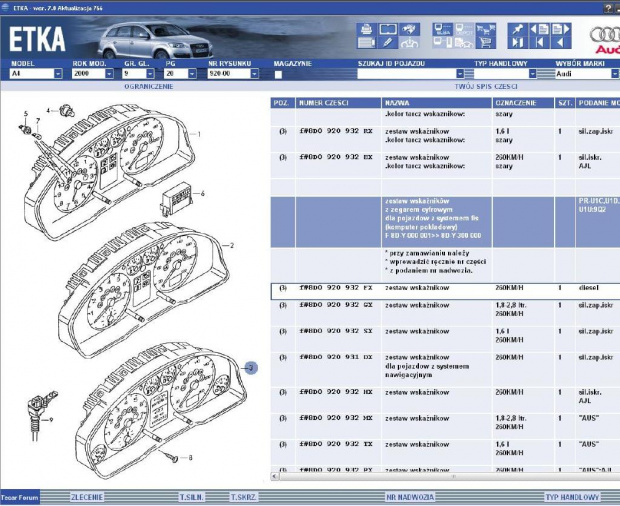Click the skip-to-end arrow icon
This screenshot has height=506, width=620.
pyautogui.click(x=518, y=42)
